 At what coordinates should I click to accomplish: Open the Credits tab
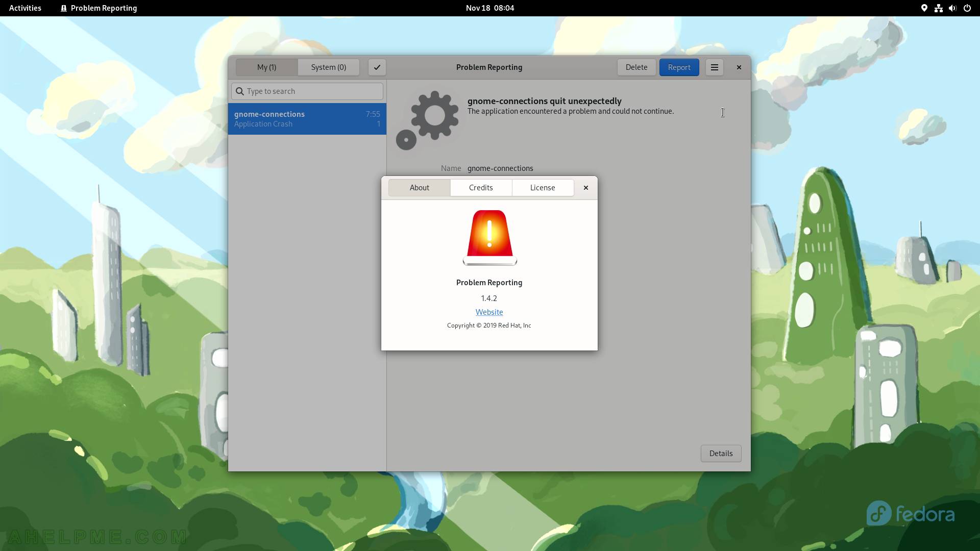481,188
